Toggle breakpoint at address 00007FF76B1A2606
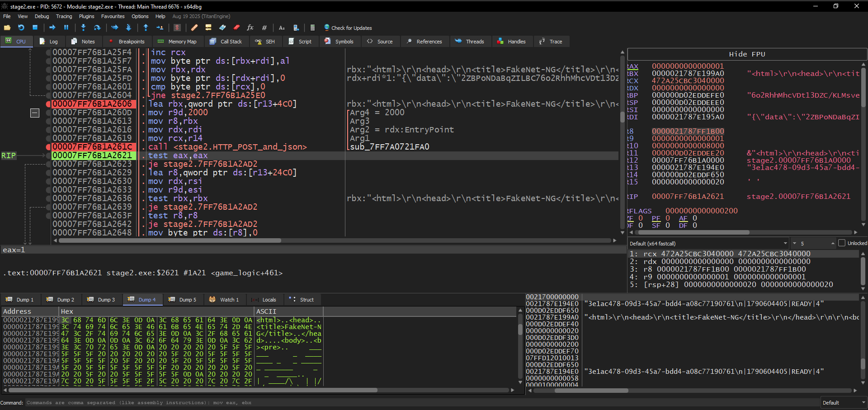868x410 pixels. pyautogui.click(x=49, y=104)
